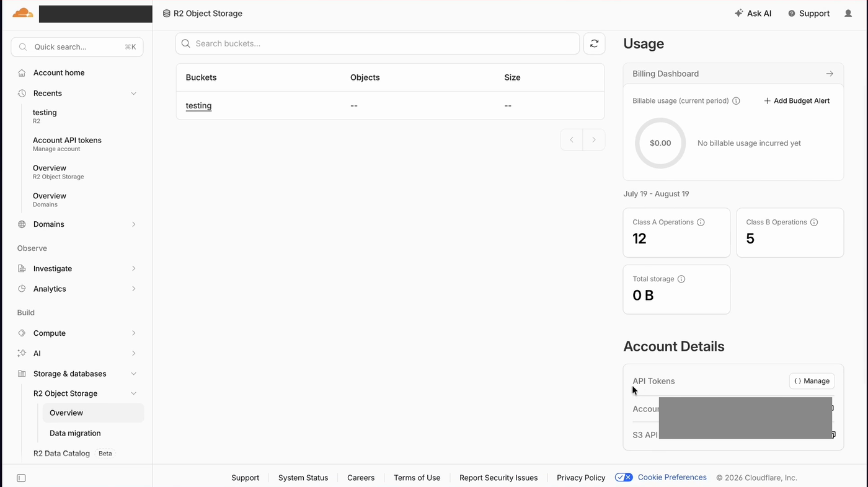
Task: Click the Cookie Preferences toggle icon
Action: click(x=624, y=477)
